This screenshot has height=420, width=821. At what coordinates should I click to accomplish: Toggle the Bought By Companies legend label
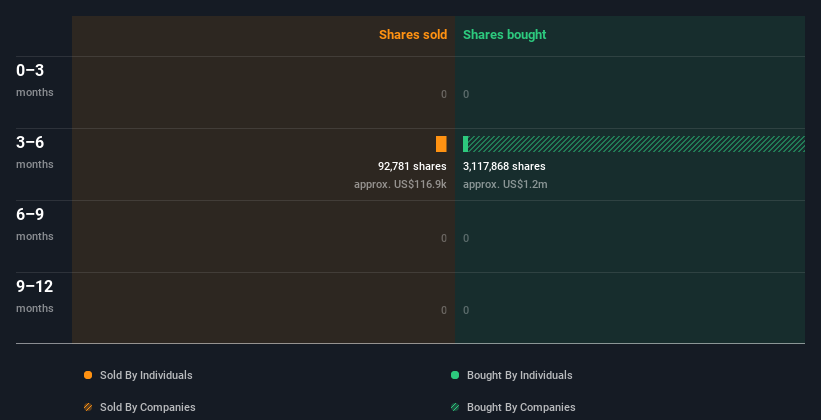(521, 407)
